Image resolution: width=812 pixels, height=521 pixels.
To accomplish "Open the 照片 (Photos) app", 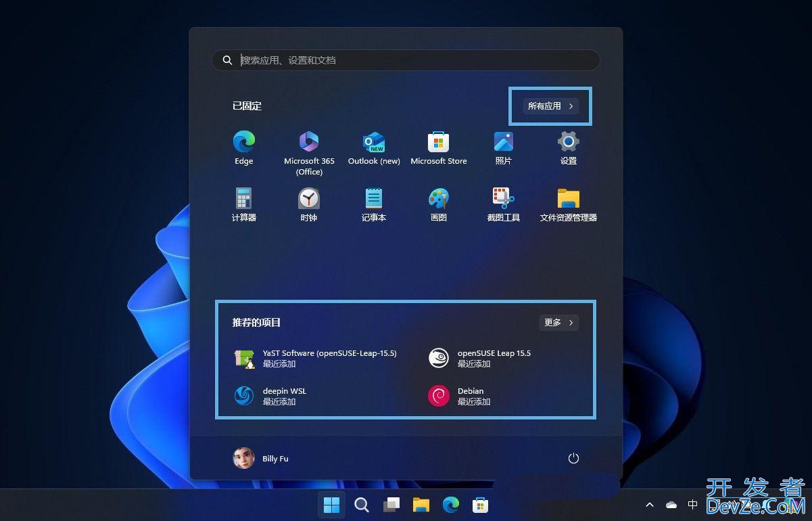I will [x=504, y=148].
